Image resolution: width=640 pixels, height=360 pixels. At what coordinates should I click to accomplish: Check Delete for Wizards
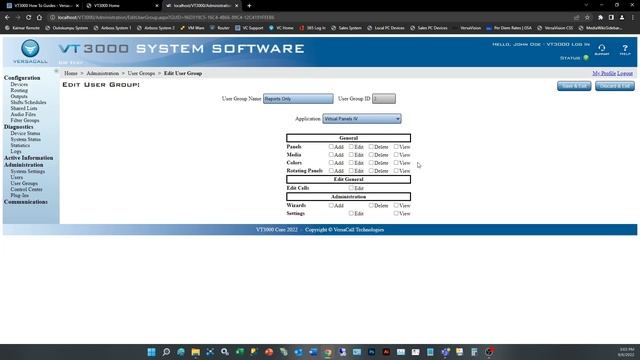(x=371, y=205)
